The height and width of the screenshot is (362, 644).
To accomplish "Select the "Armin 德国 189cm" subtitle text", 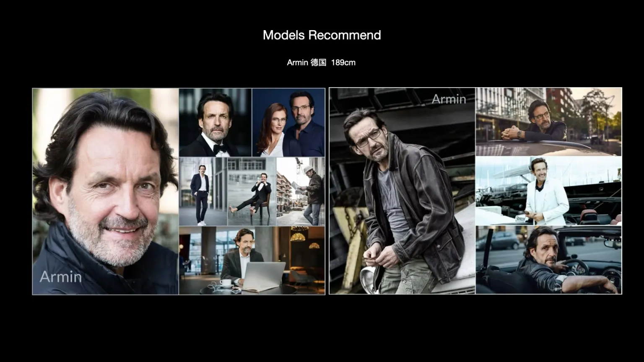I will pos(321,62).
